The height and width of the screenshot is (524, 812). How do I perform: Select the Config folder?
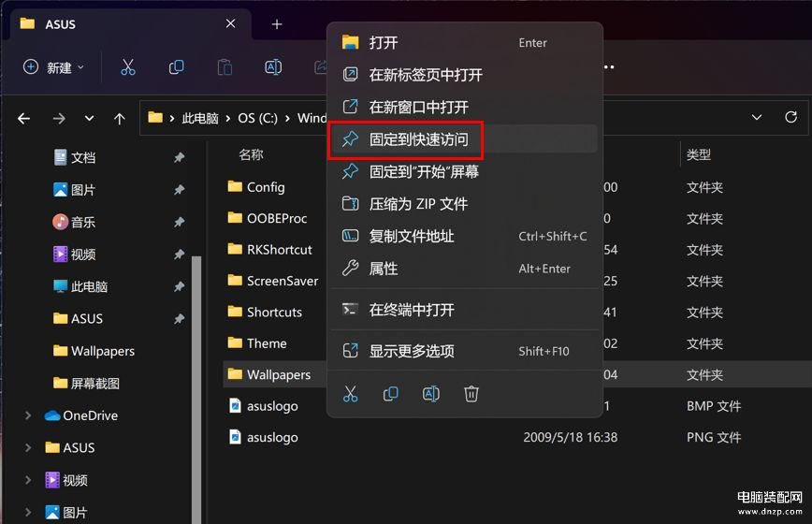[255, 187]
